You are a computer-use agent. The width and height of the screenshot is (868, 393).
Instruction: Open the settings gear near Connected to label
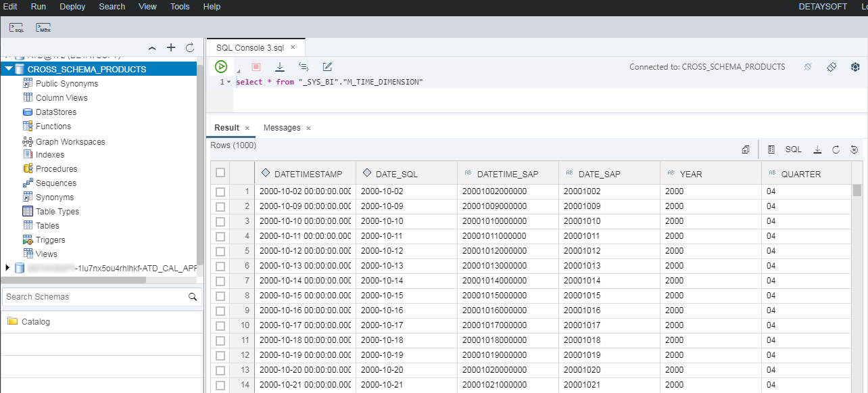click(x=855, y=66)
